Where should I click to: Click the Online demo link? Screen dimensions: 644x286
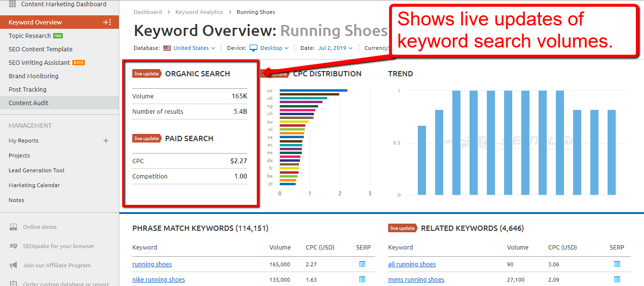[40, 227]
